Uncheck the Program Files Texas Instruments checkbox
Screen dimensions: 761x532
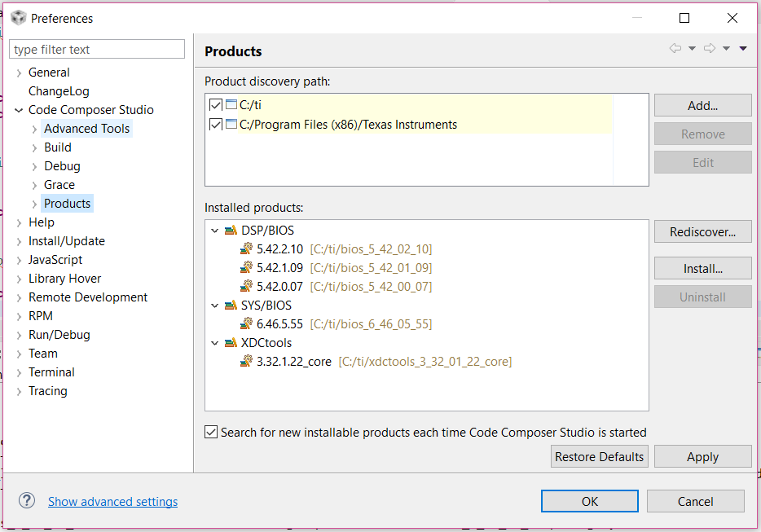coord(216,125)
